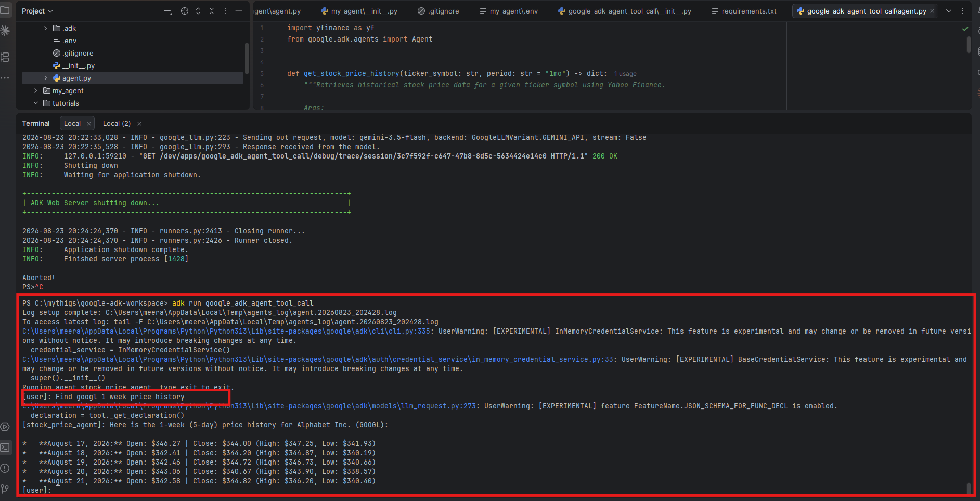Hide the Project panel with minimize icon
The image size is (980, 501).
click(x=239, y=11)
